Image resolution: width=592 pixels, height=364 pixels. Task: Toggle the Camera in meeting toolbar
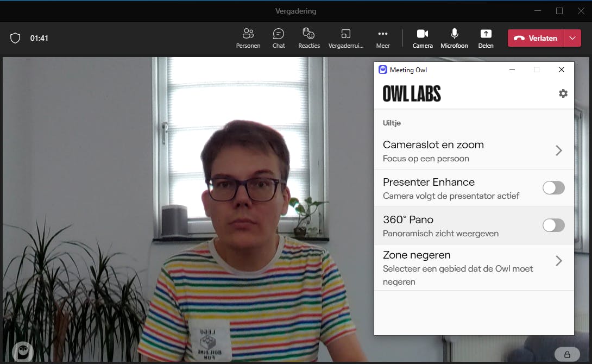423,38
